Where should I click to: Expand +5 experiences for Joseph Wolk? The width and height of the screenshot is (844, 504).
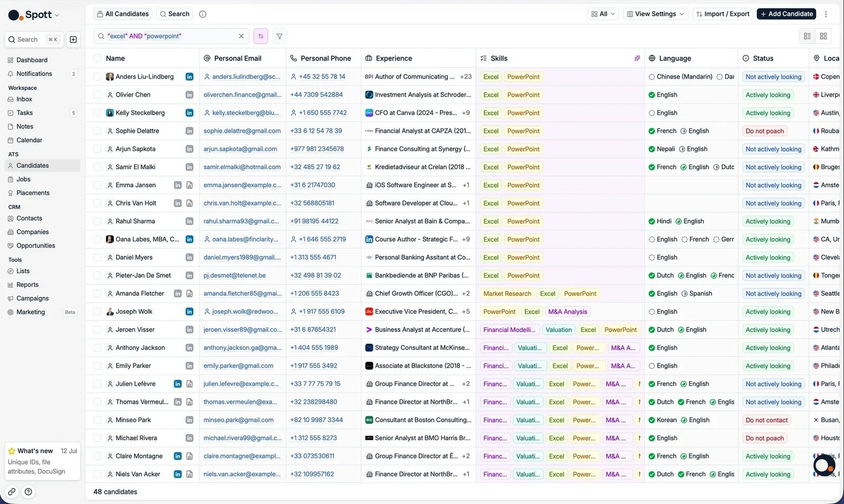coord(466,312)
